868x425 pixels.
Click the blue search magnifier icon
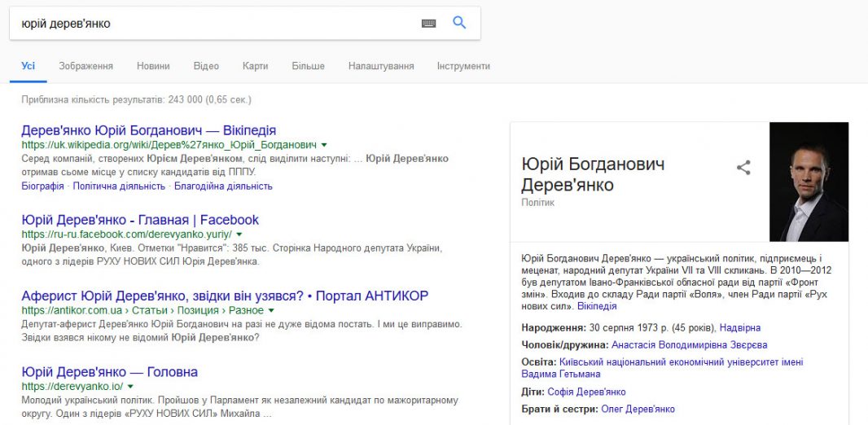pos(459,23)
